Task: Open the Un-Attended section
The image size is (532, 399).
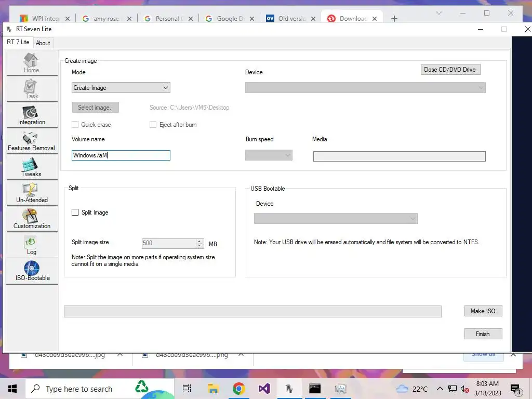Action: [32, 193]
